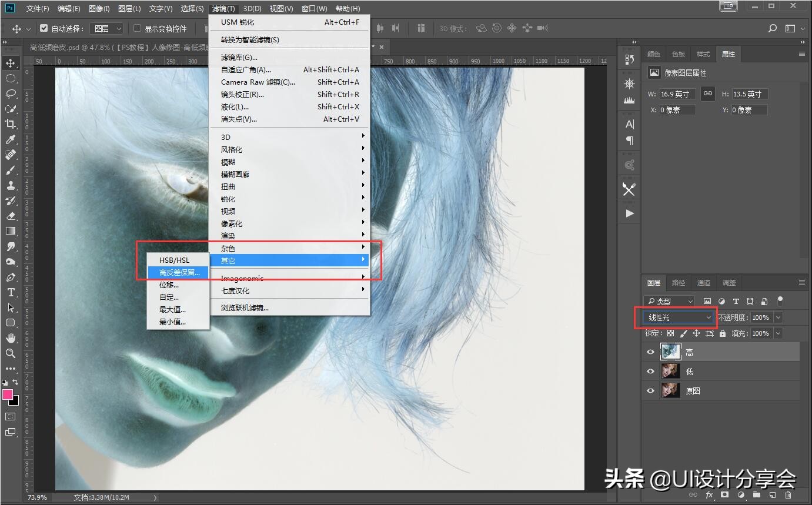Select the Zoom tool in toolbar
The width and height of the screenshot is (812, 505).
[11, 353]
